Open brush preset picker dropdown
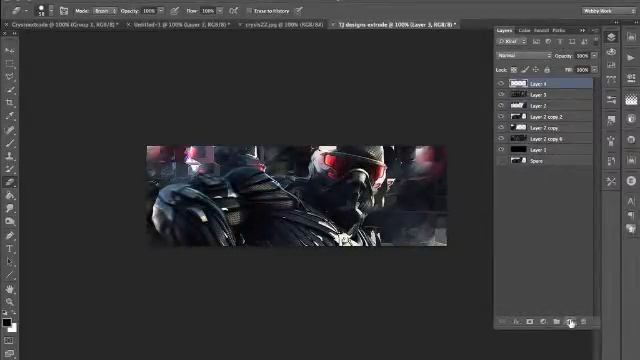Viewport: 640px width, 360px height. pos(51,11)
